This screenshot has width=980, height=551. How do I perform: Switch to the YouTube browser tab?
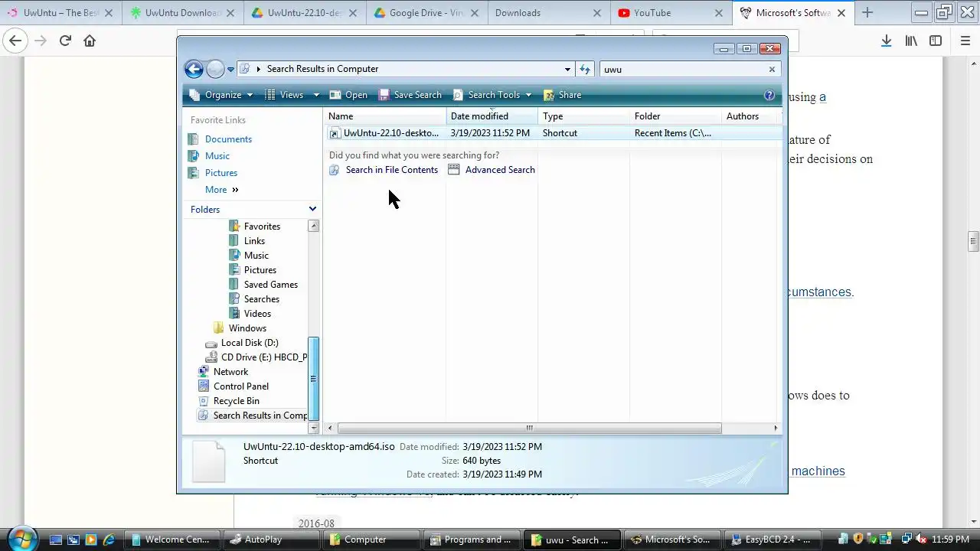point(671,13)
